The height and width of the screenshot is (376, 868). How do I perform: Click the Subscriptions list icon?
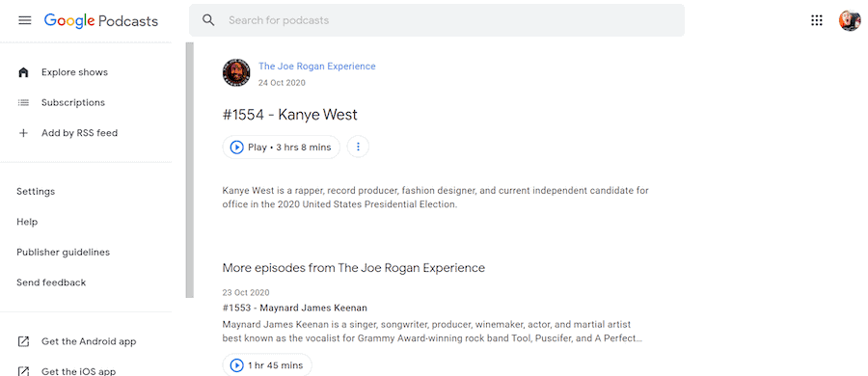23,102
